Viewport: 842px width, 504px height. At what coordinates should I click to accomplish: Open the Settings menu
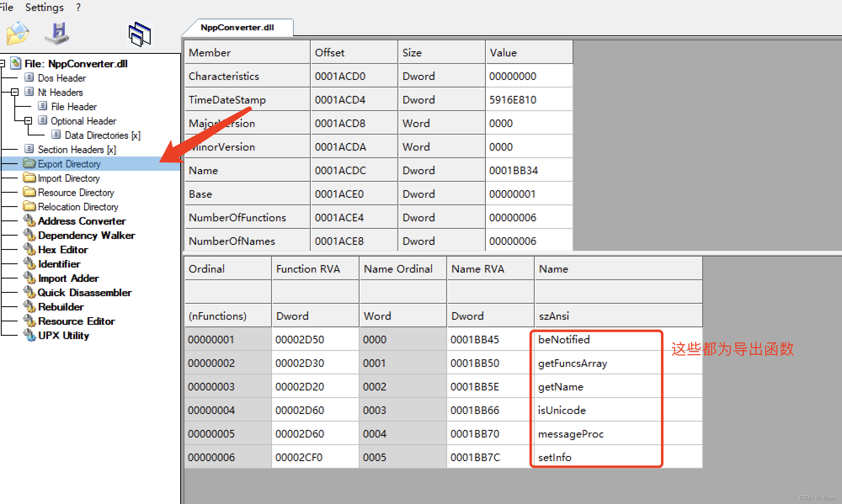click(x=44, y=7)
